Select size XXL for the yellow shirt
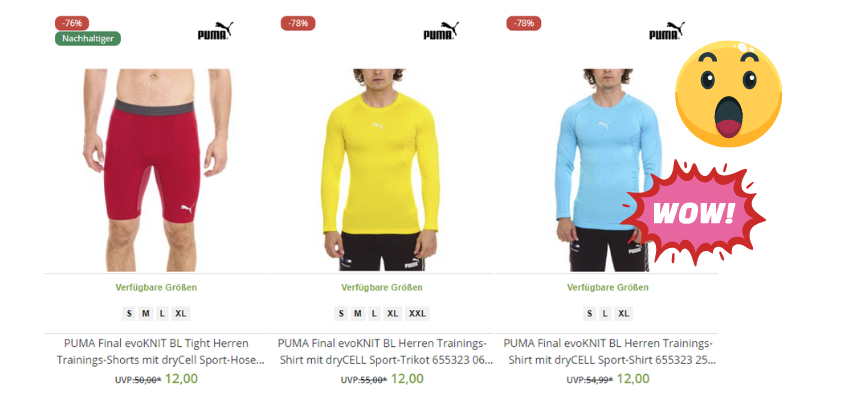This screenshot has width=850, height=405. click(417, 313)
